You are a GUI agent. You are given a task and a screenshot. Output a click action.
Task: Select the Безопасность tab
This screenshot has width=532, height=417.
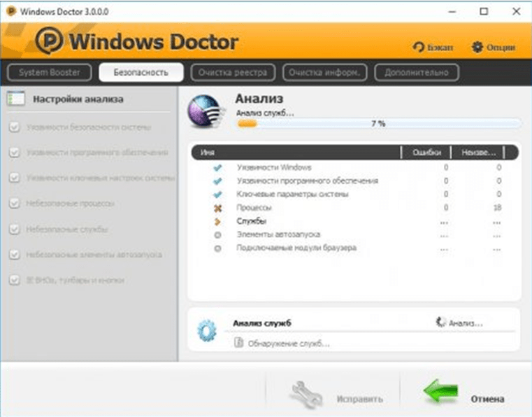click(x=141, y=72)
